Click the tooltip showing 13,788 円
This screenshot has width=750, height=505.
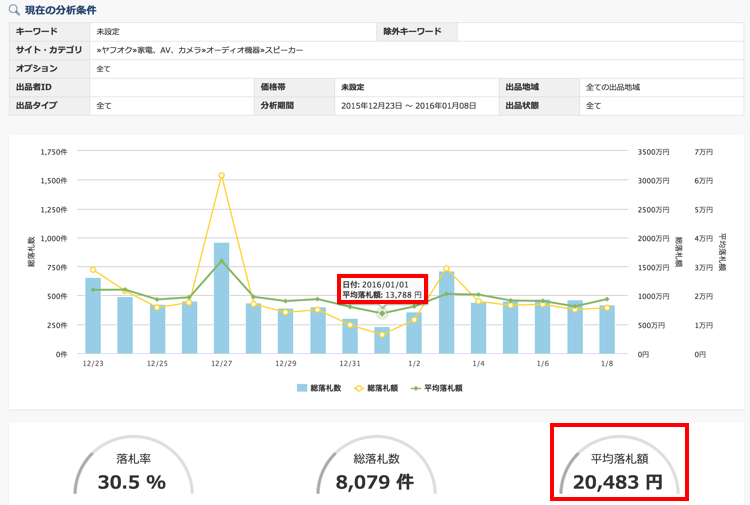pyautogui.click(x=382, y=289)
